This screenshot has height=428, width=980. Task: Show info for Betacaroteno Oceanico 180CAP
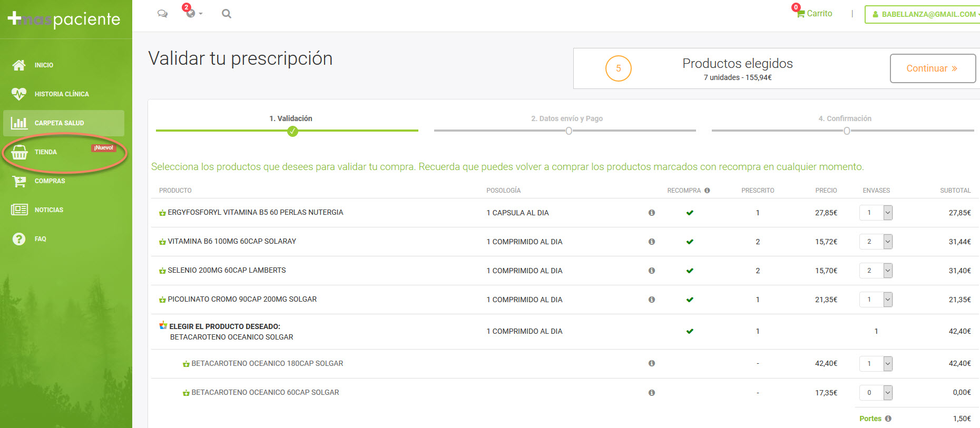click(652, 363)
